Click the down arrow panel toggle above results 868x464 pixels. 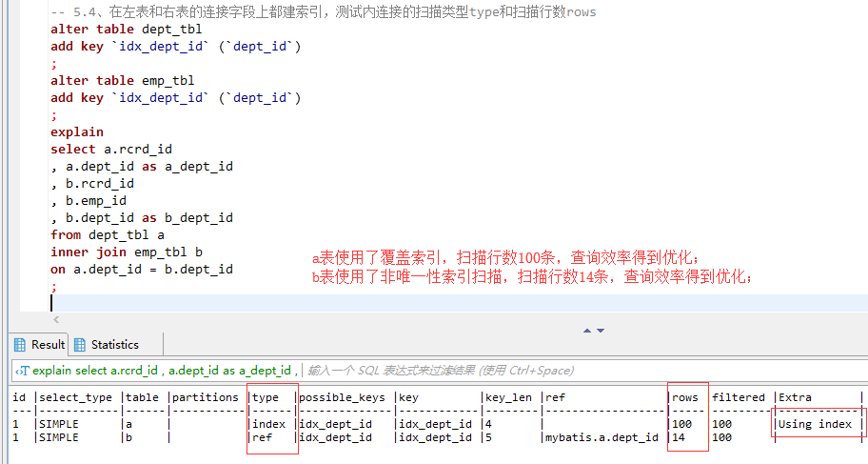coord(601,331)
